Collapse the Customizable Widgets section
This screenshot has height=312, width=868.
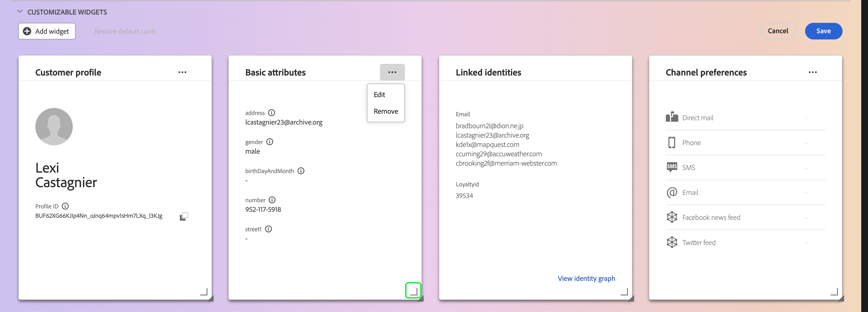20,12
